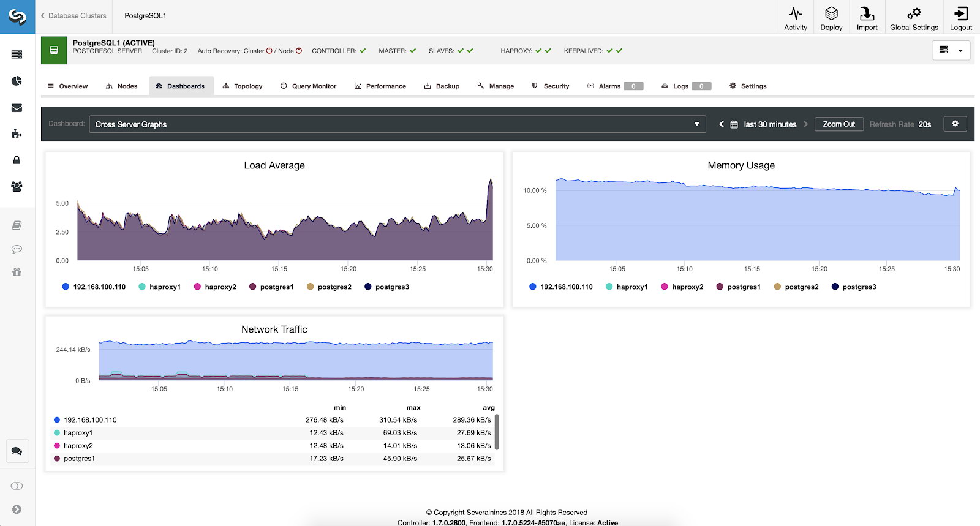The height and width of the screenshot is (526, 980).
Task: Click the ClusterControl logo
Action: pos(17,17)
